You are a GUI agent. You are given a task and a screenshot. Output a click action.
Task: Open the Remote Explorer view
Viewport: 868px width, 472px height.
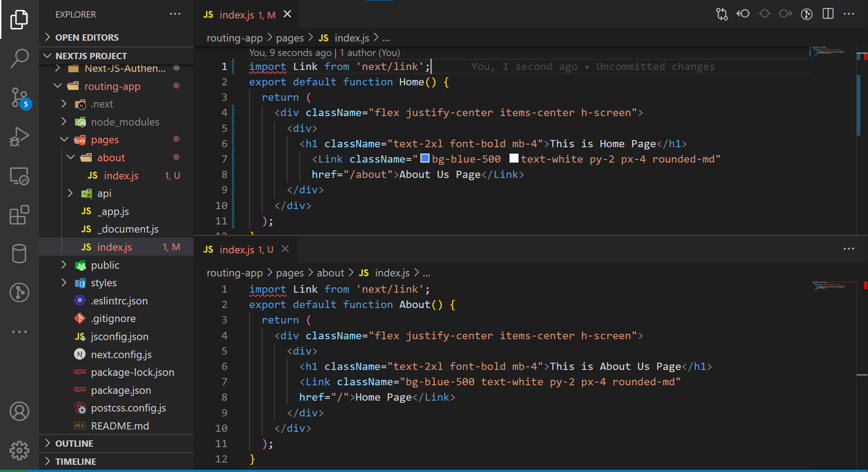click(x=19, y=176)
